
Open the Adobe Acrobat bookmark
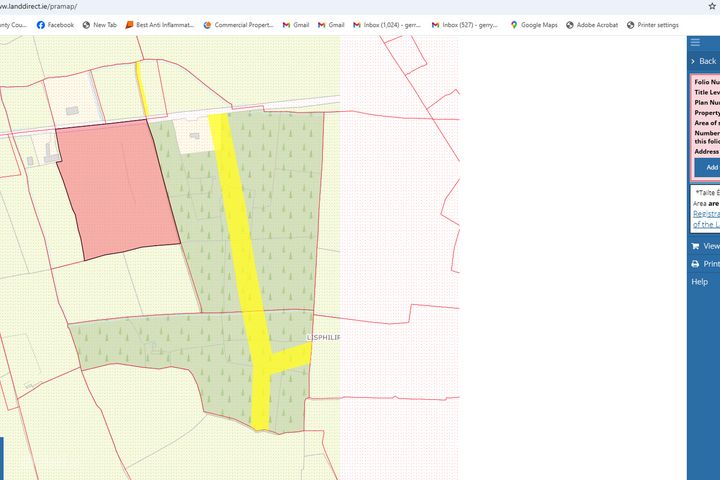[591, 25]
